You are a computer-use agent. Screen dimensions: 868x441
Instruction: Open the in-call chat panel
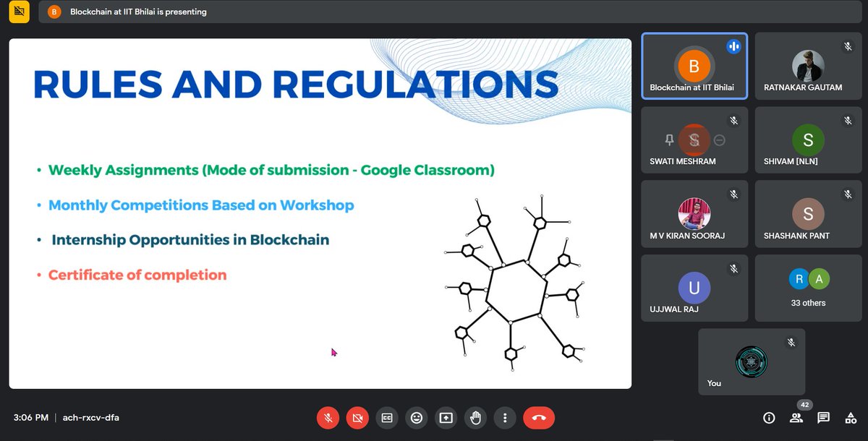click(x=823, y=417)
